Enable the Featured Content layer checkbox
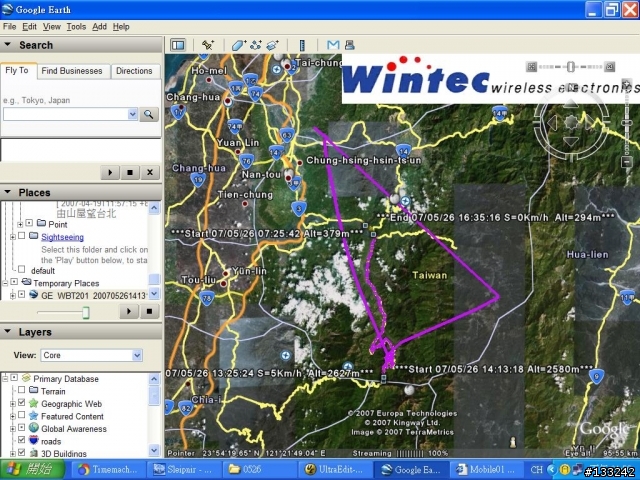640x480 pixels. click(x=22, y=415)
